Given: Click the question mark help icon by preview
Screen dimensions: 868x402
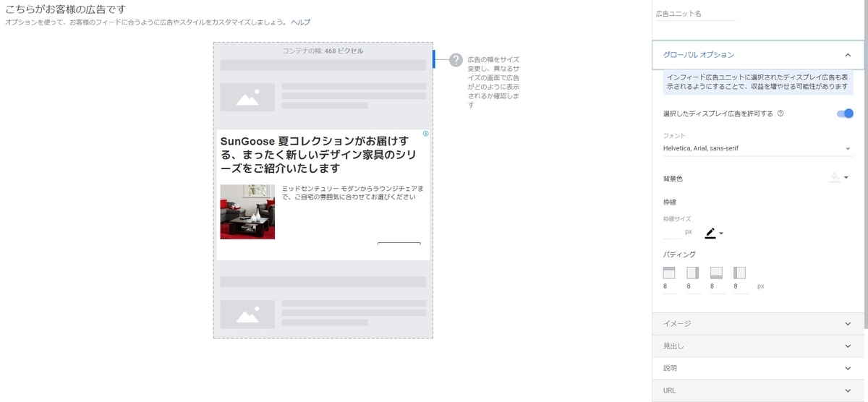Looking at the screenshot, I should pyautogui.click(x=456, y=60).
